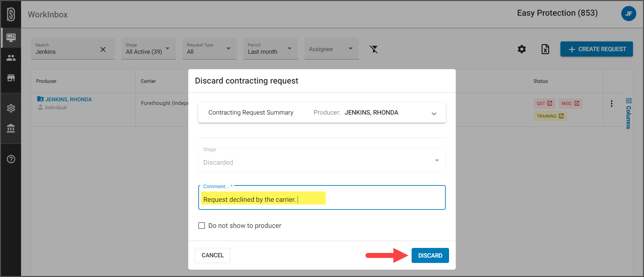Open the Period Last month dropdown
This screenshot has width=644, height=277.
pyautogui.click(x=271, y=49)
